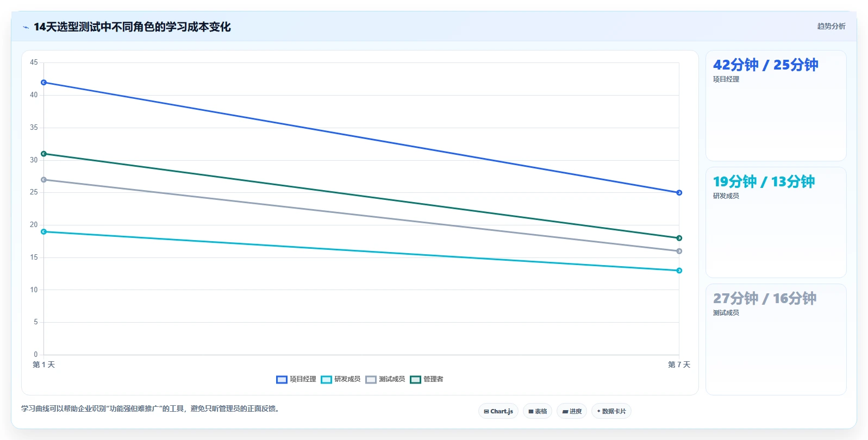
Task: Click the 测试成员 data point on day 1
Action: point(43,180)
